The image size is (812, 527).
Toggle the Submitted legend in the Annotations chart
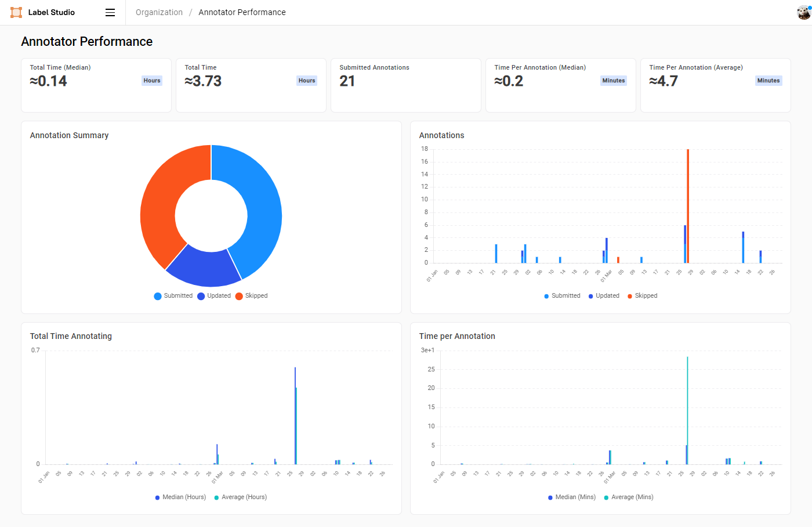[561, 295]
